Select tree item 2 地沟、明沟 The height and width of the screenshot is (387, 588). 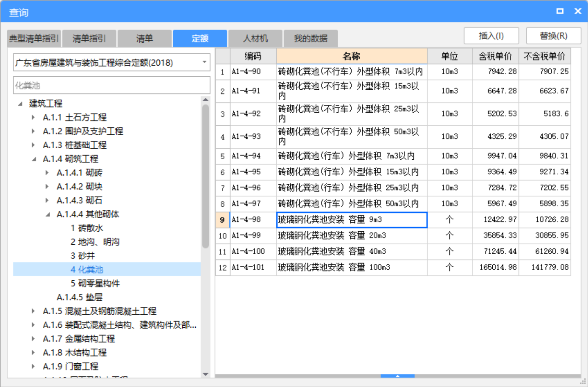point(95,242)
